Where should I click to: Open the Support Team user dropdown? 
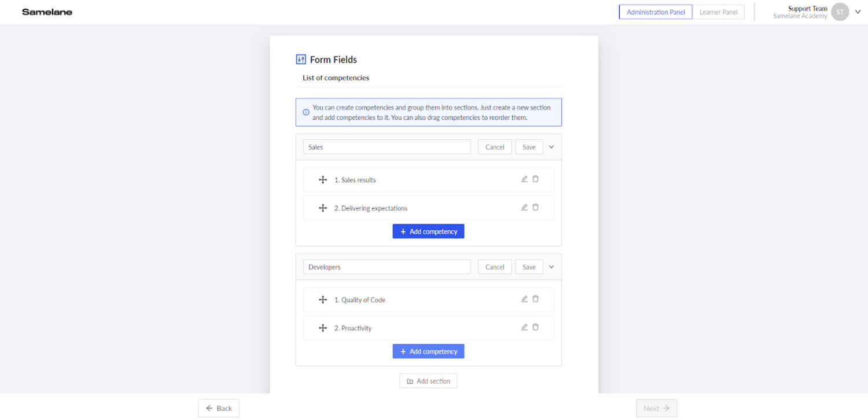pyautogui.click(x=858, y=12)
